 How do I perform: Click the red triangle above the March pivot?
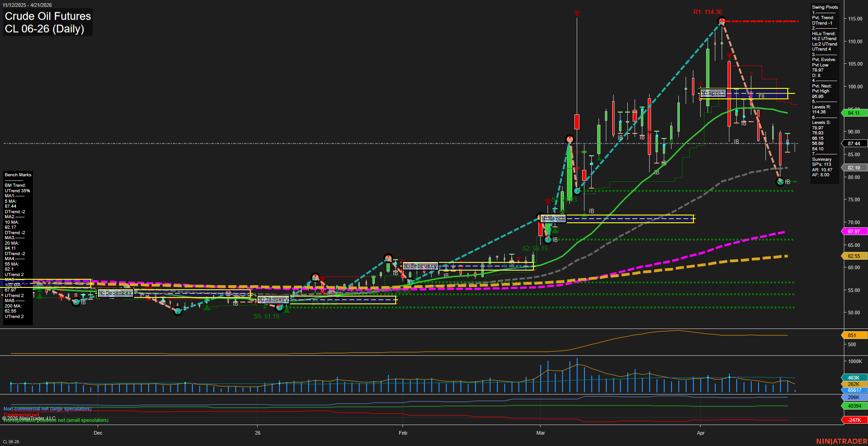[548, 200]
